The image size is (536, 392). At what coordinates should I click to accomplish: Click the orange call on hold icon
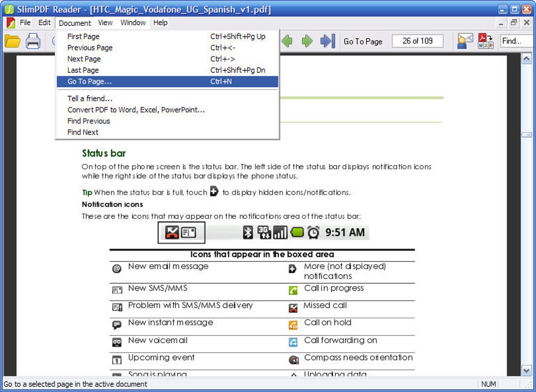click(x=293, y=325)
